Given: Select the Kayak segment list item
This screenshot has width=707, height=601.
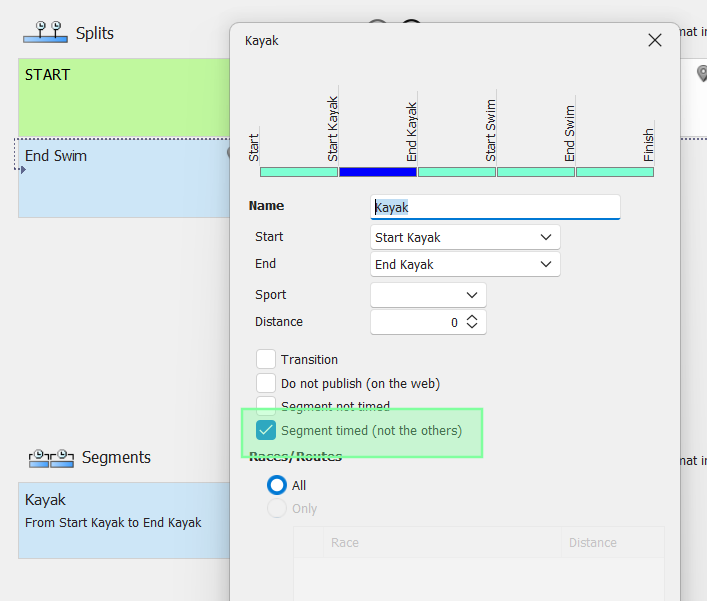Looking at the screenshot, I should click(x=125, y=520).
